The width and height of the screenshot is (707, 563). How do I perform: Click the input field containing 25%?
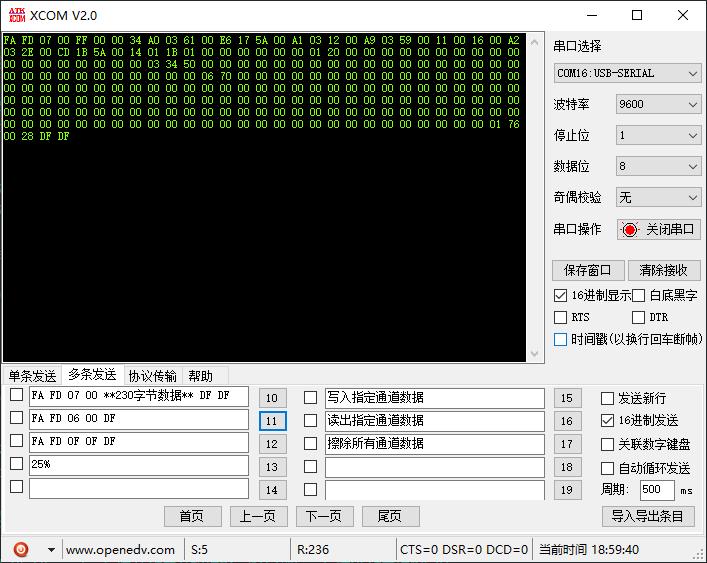point(139,465)
